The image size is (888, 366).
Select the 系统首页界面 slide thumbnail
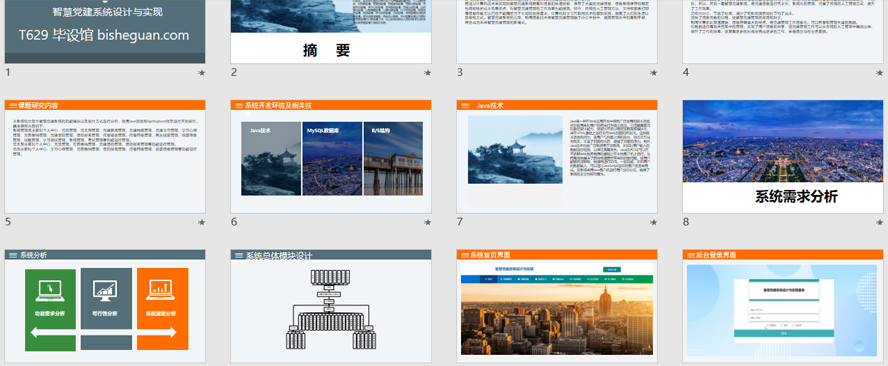point(557,307)
